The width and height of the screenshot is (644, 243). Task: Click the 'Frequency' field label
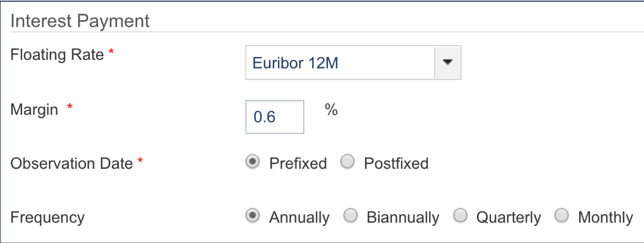[x=47, y=218]
